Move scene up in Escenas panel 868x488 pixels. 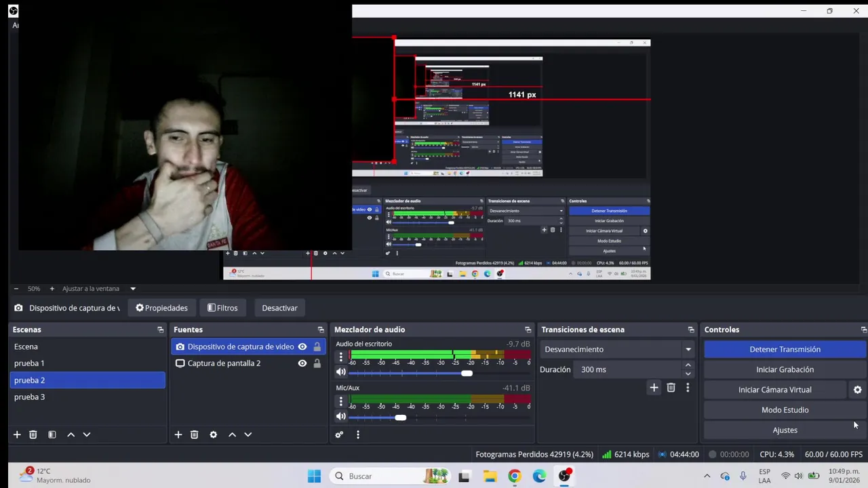point(71,434)
